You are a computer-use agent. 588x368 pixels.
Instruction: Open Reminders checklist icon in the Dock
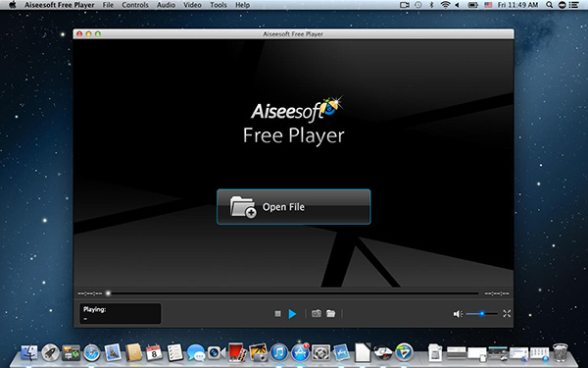(x=174, y=353)
